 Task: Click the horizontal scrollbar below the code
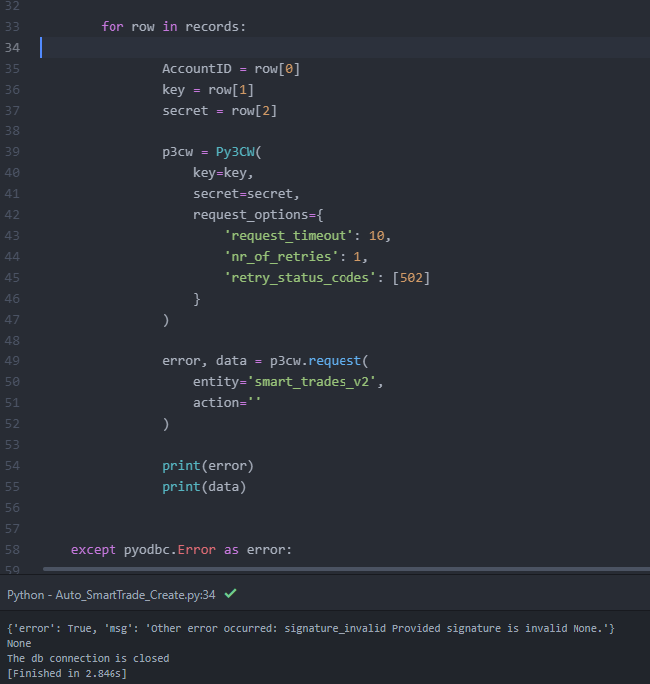tap(346, 569)
